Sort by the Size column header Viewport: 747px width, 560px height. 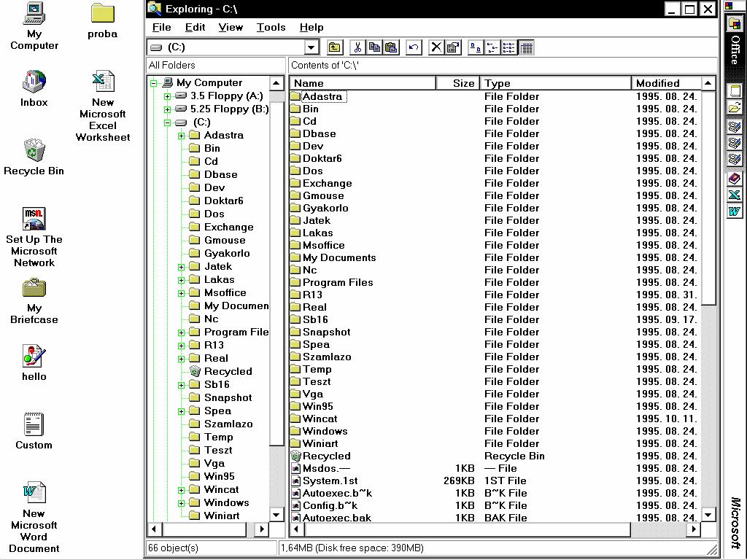pyautogui.click(x=458, y=83)
